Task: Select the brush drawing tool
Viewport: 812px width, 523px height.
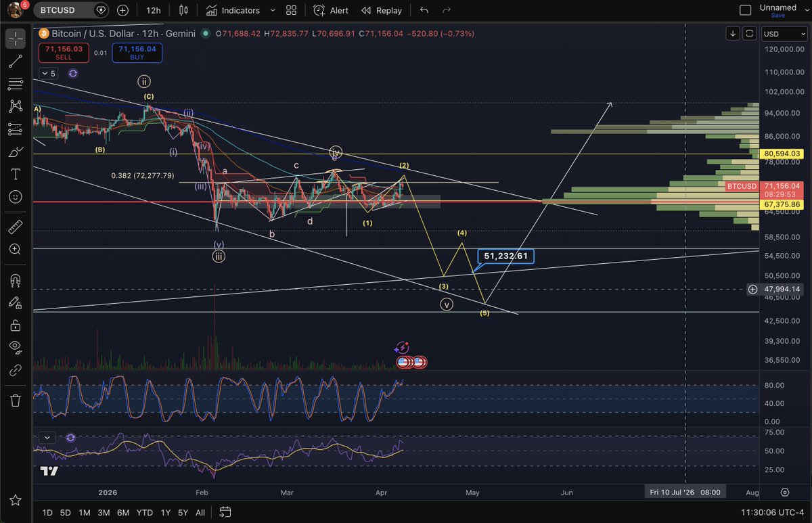Action: coord(16,152)
